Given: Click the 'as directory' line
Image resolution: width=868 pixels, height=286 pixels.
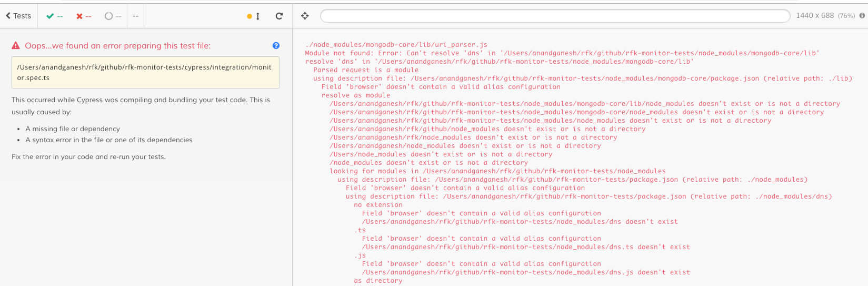Looking at the screenshot, I should tap(378, 281).
